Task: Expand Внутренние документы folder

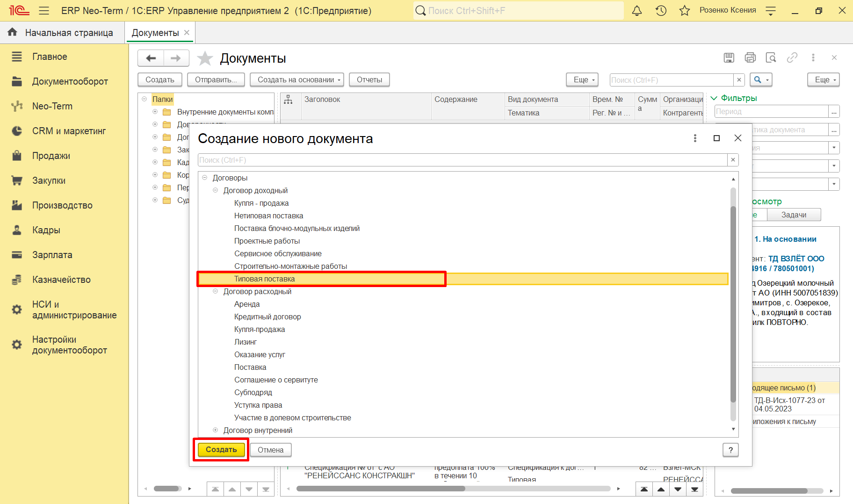Action: point(155,112)
